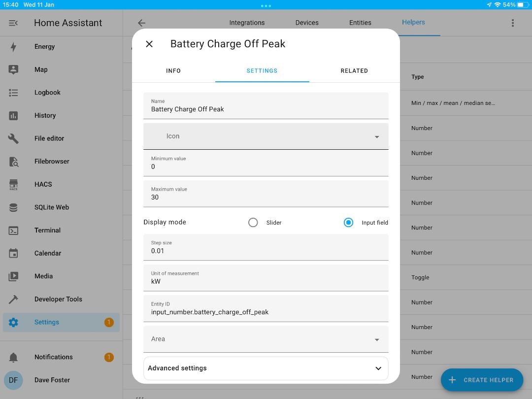Open the three-dot overflow menu

[x=513, y=23]
